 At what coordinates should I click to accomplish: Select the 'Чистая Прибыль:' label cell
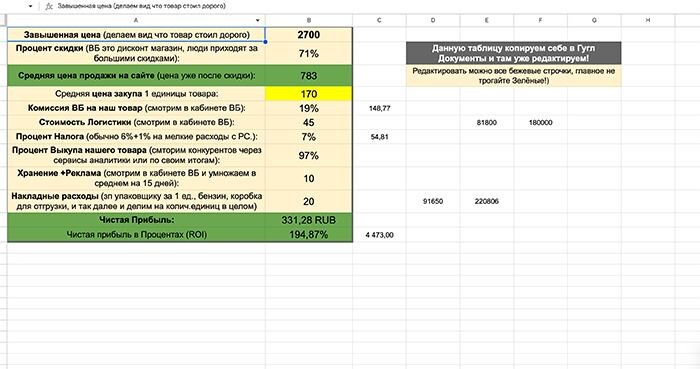point(136,220)
